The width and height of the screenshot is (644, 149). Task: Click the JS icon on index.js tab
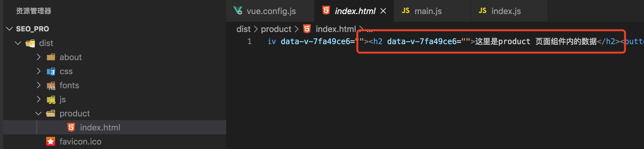point(483,11)
